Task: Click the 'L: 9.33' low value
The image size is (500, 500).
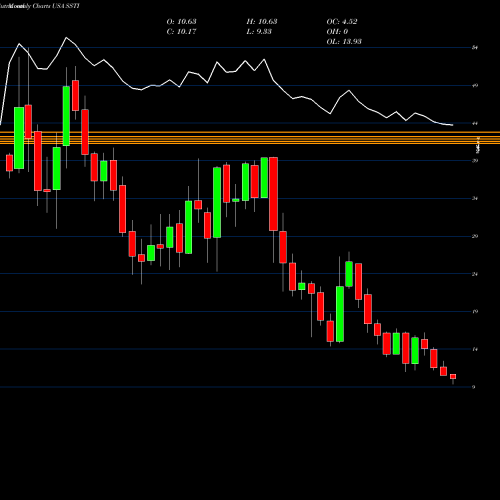Action: 259,31
